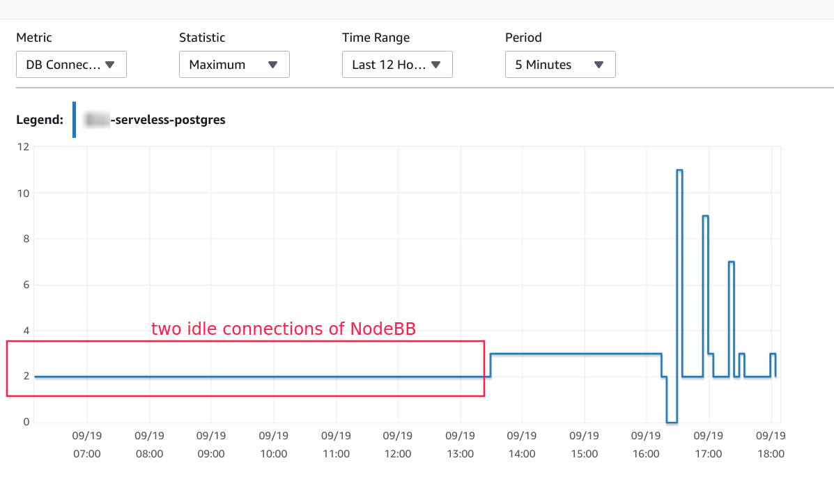Image resolution: width=834 pixels, height=504 pixels.
Task: Open the DB Connections metric dropdown
Action: pyautogui.click(x=70, y=64)
